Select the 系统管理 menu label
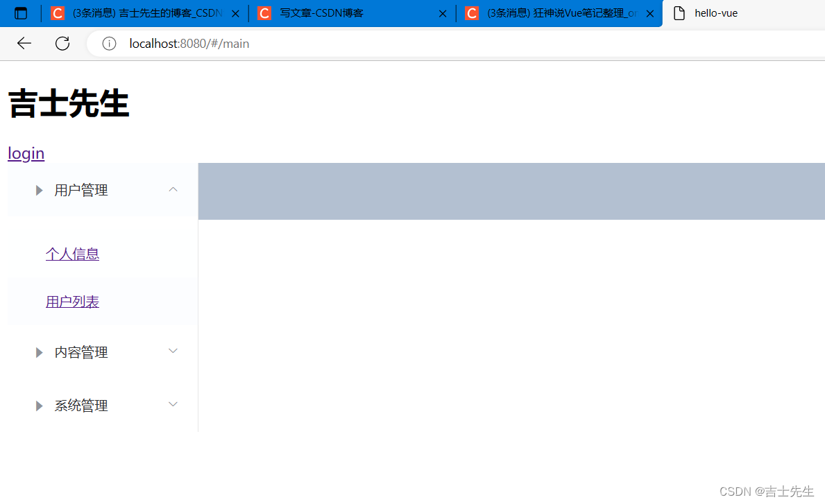 [81, 406]
